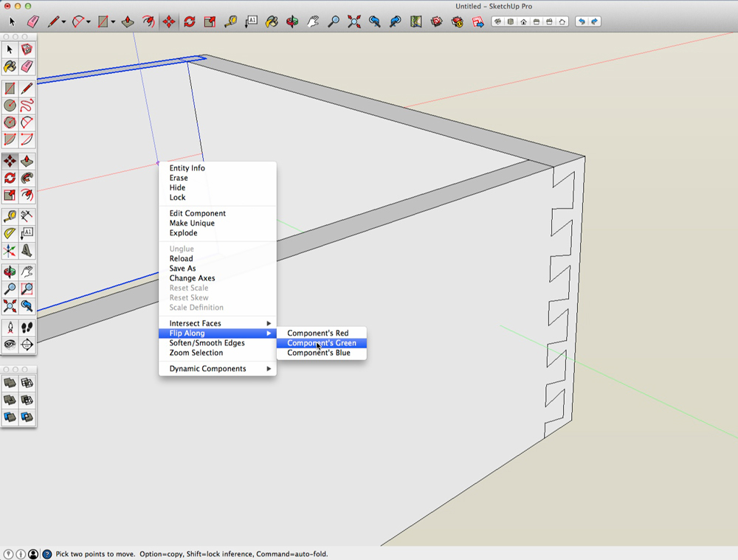This screenshot has height=560, width=738.
Task: Choose the Paint Bucket tool in top toolbar
Action: point(272,22)
